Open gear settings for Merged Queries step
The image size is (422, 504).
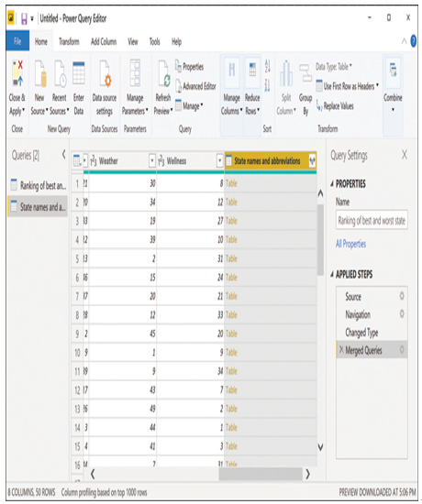click(x=402, y=350)
